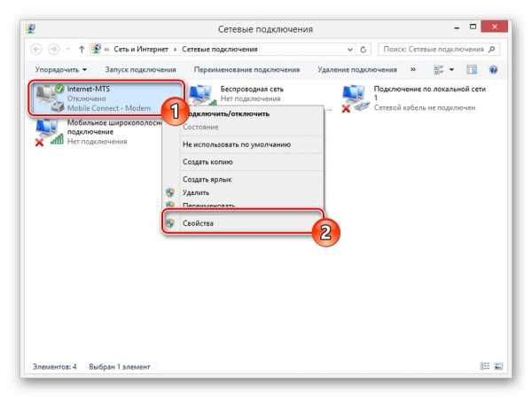Open the 'Упорядочить' dropdown menu

61,69
